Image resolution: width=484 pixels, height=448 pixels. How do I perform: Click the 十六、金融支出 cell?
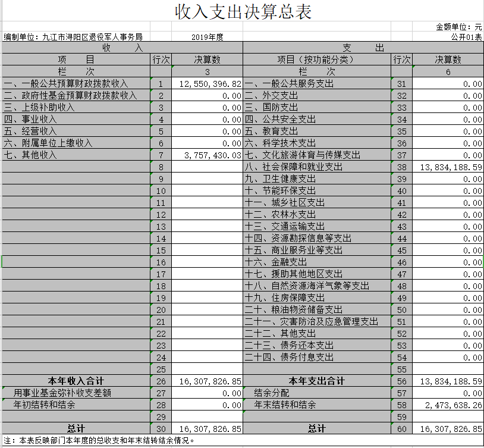tap(316, 262)
